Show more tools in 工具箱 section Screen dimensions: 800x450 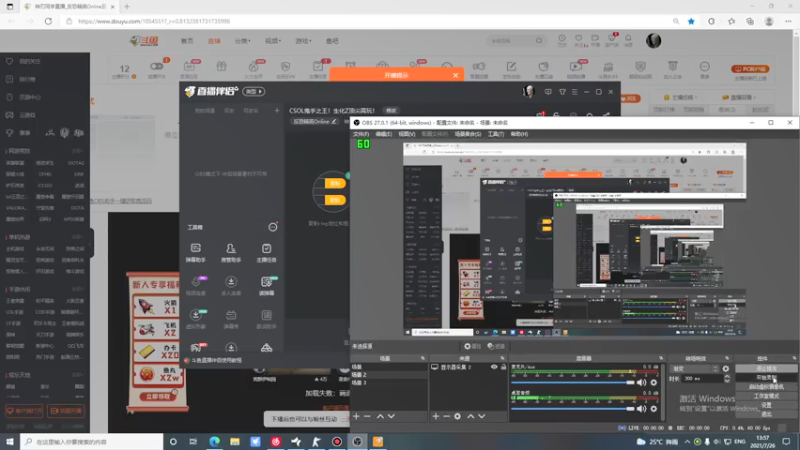[273, 227]
